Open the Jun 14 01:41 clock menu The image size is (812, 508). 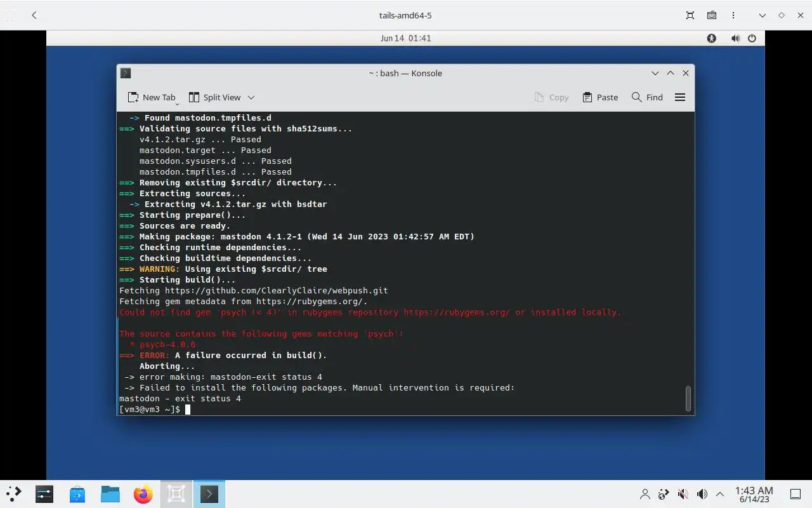point(405,38)
